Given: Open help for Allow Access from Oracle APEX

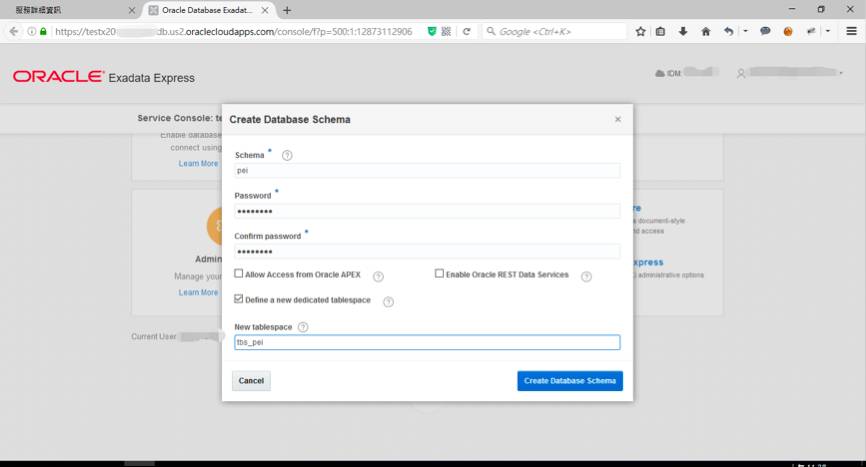Looking at the screenshot, I should coord(378,277).
